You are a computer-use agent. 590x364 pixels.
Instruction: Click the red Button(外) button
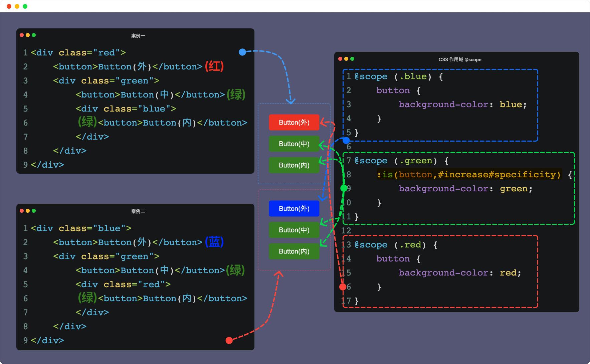(x=294, y=123)
